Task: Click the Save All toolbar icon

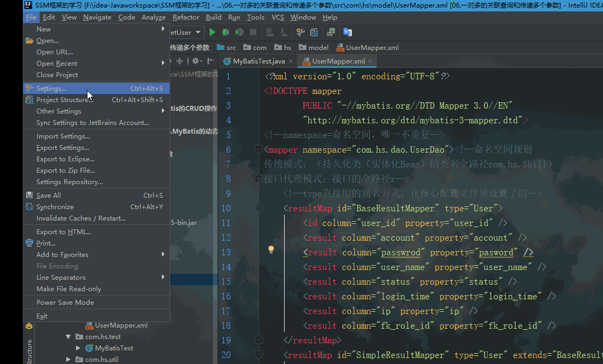Action: click(x=330, y=32)
